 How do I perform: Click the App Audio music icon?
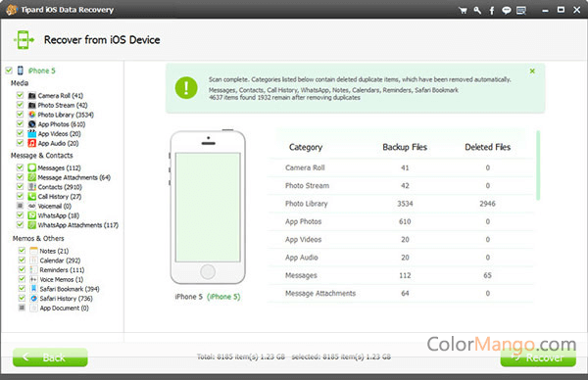click(x=32, y=143)
